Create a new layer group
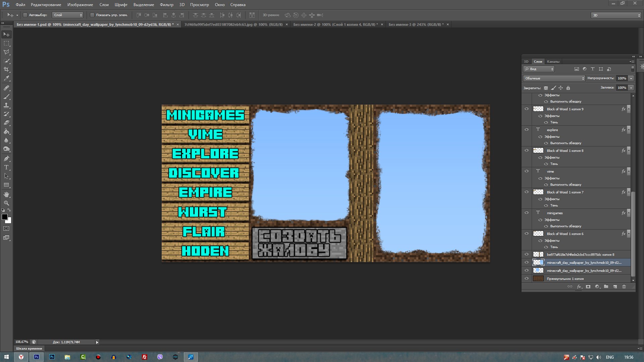This screenshot has width=644, height=362. [x=606, y=287]
